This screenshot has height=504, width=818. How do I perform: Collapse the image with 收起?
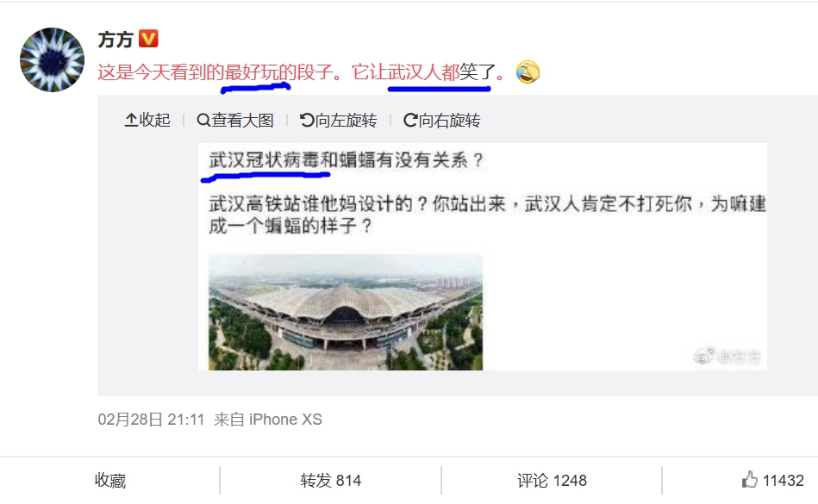tap(147, 121)
